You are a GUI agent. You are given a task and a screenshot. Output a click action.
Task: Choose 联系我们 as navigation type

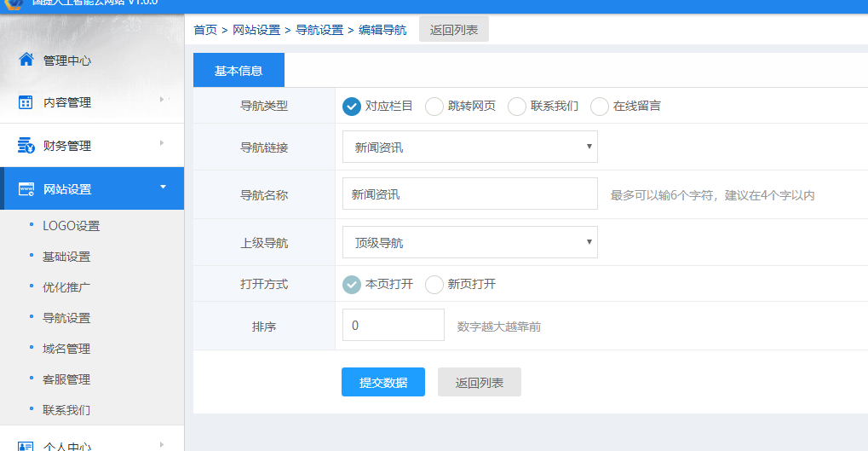(x=517, y=107)
